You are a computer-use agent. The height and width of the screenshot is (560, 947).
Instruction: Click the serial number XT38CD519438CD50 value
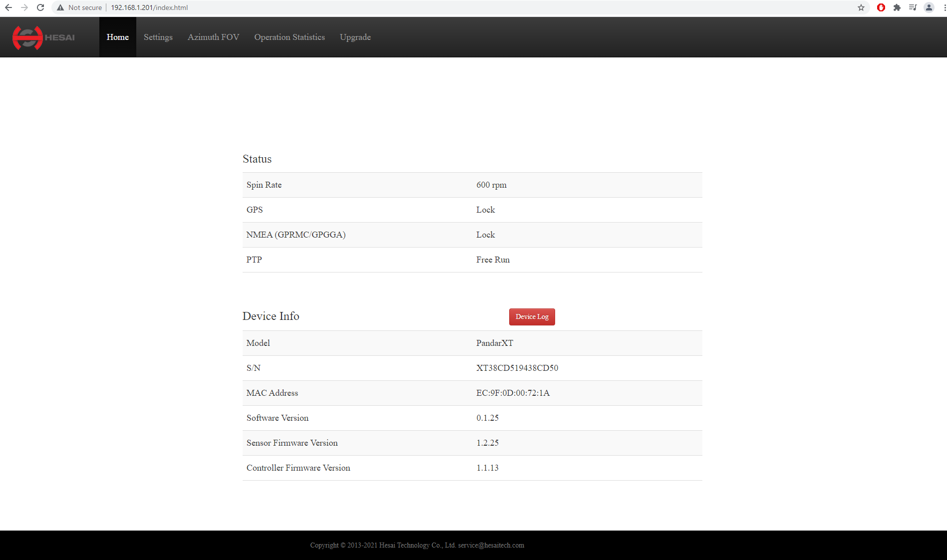coord(517,368)
